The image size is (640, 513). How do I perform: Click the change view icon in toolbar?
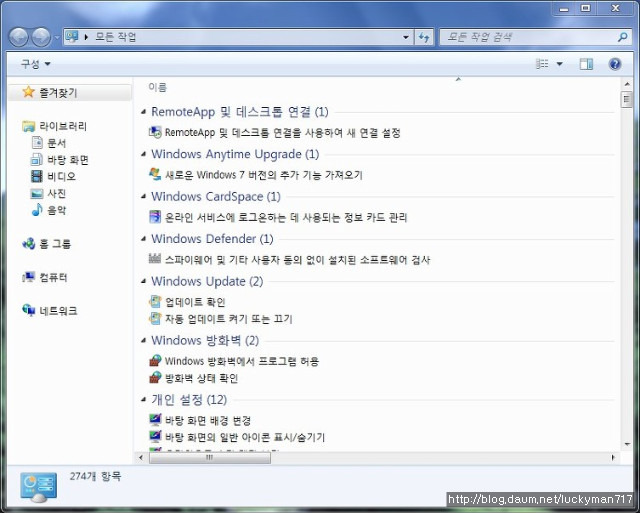[x=542, y=64]
